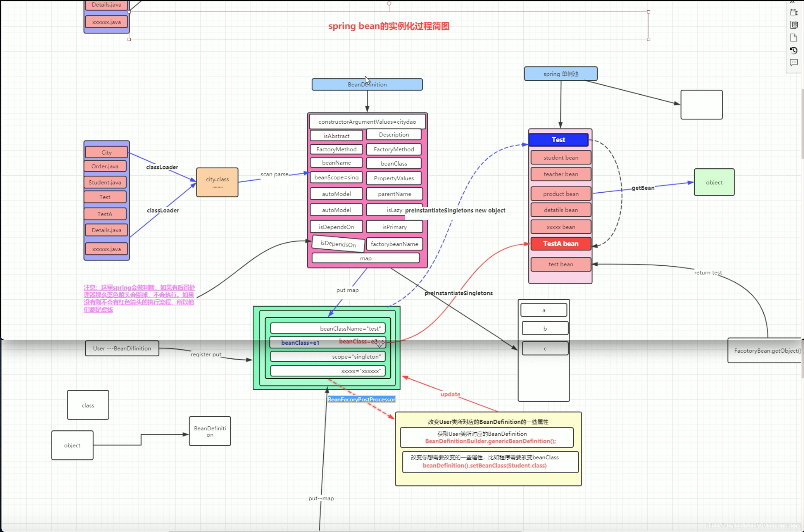Select the isAbstract property box
Image resolution: width=804 pixels, height=532 pixels.
[x=336, y=136]
